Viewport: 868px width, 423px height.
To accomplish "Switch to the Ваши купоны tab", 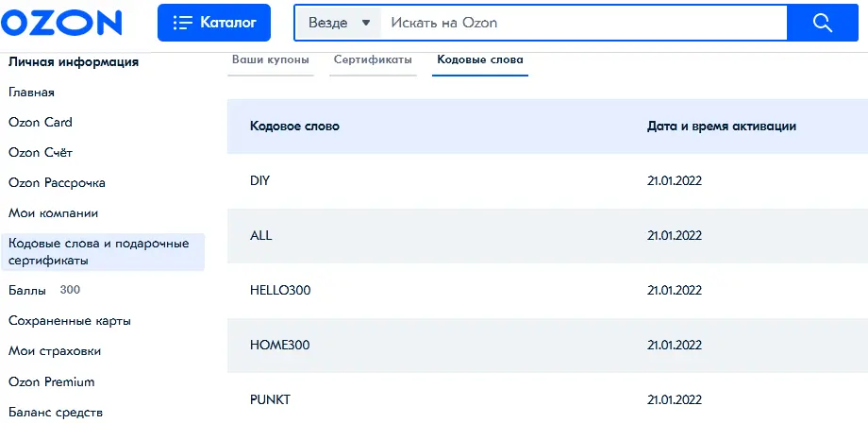I will pos(271,59).
